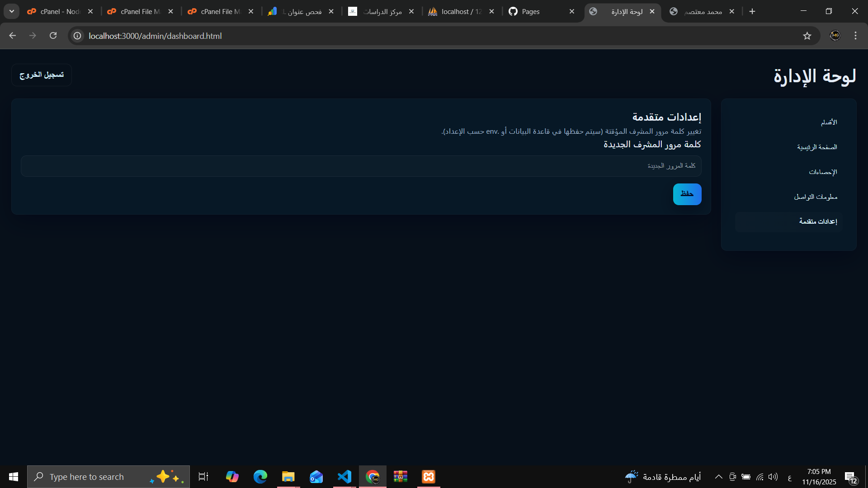The image size is (868, 488).
Task: Open Visual Studio Code from taskbar
Action: [344, 477]
